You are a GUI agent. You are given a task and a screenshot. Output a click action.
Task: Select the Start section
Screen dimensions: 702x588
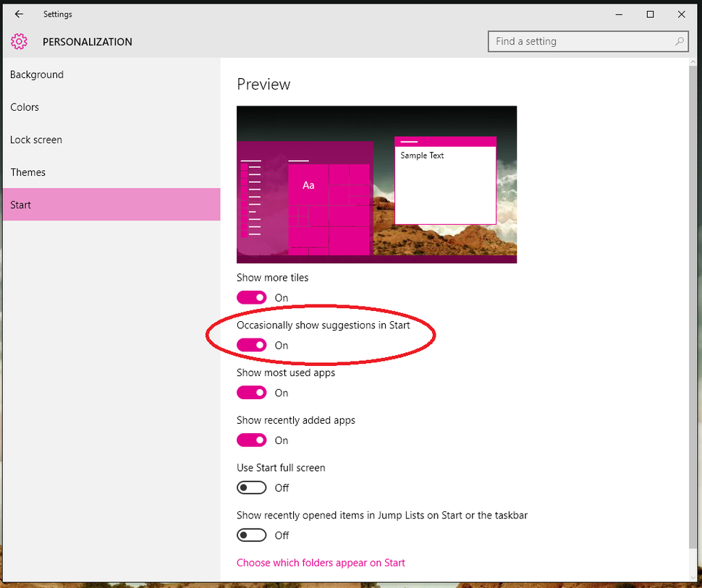pyautogui.click(x=111, y=205)
